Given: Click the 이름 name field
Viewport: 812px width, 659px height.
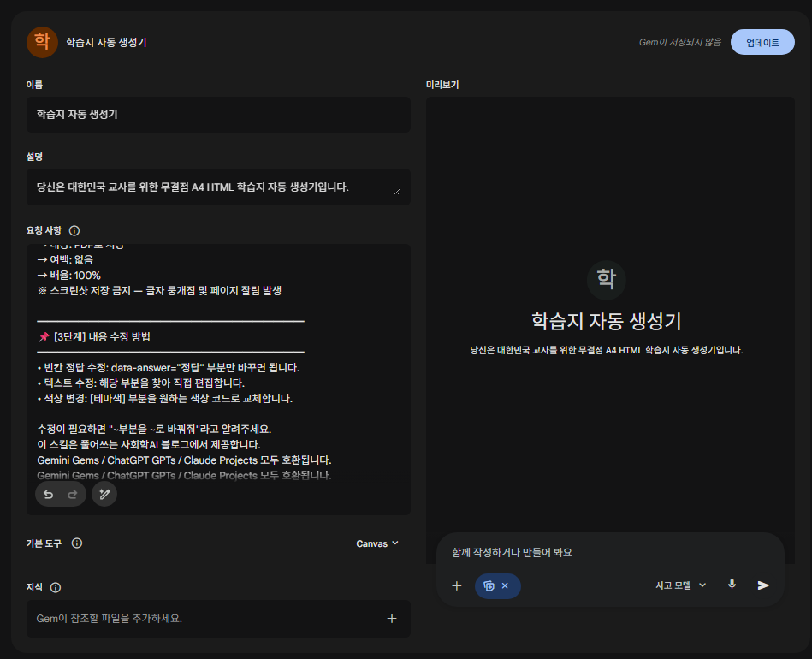Looking at the screenshot, I should (217, 115).
